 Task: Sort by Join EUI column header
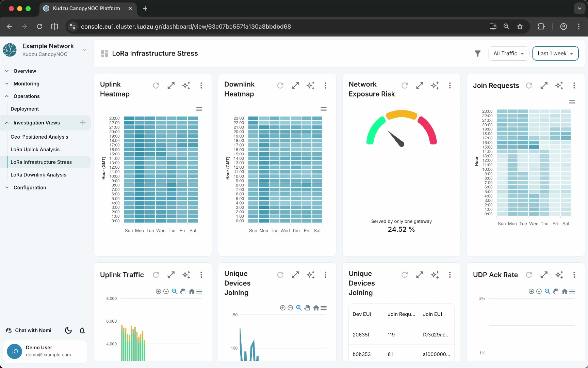pos(432,314)
